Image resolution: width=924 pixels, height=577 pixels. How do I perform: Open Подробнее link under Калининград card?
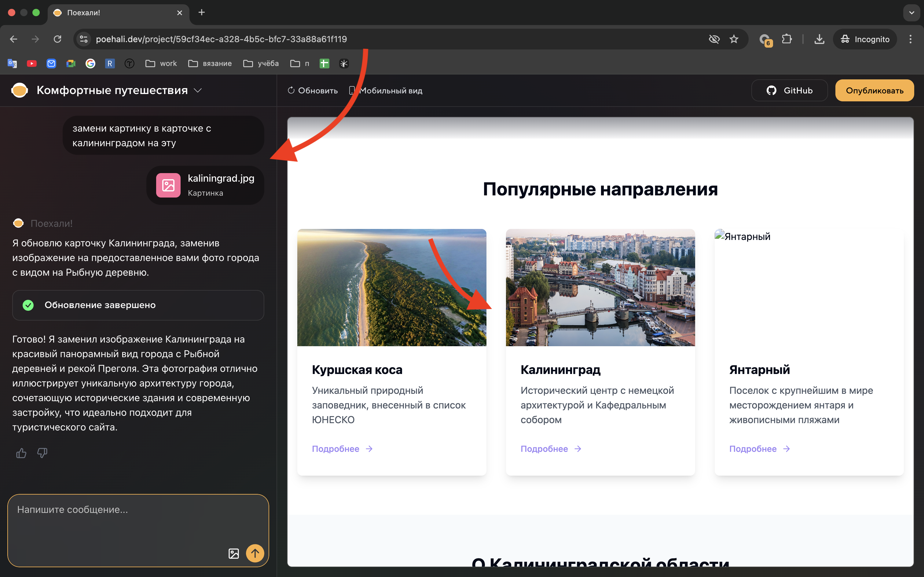pyautogui.click(x=544, y=448)
